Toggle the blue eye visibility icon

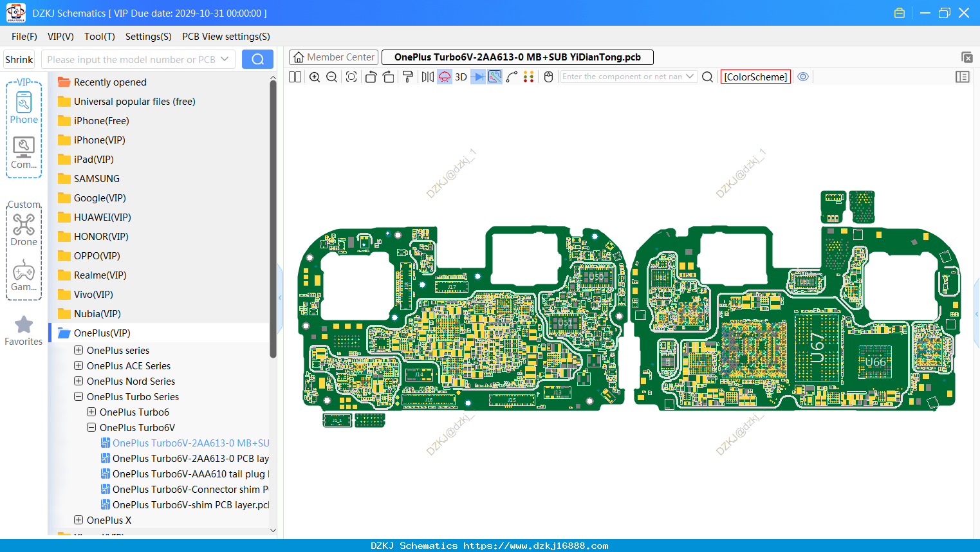click(803, 77)
